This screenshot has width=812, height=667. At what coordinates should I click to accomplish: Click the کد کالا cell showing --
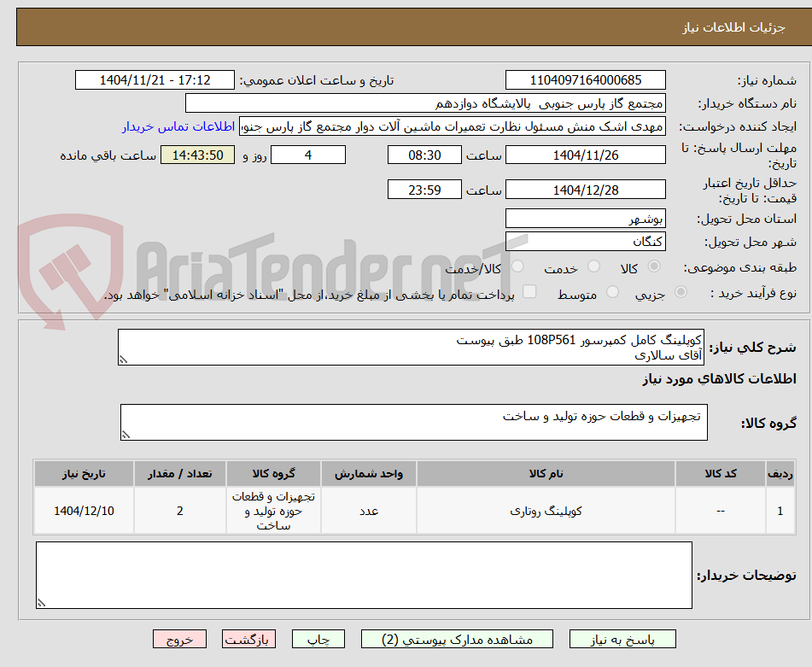721,511
